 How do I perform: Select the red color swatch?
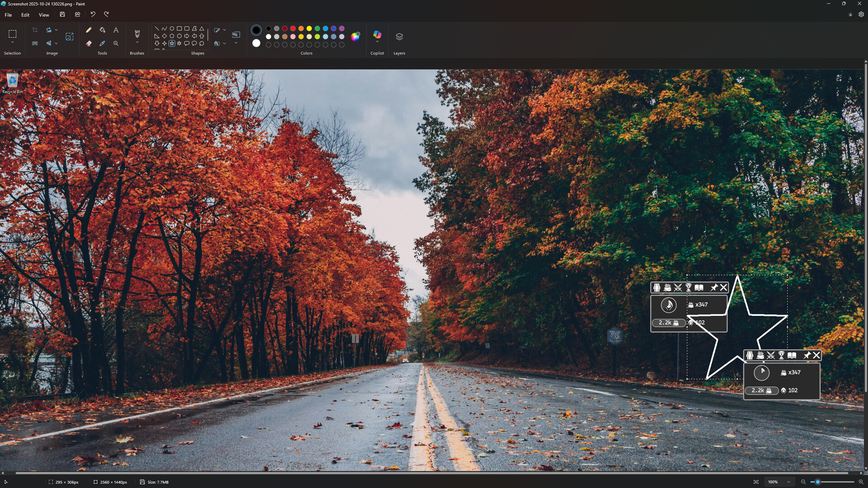click(x=293, y=28)
